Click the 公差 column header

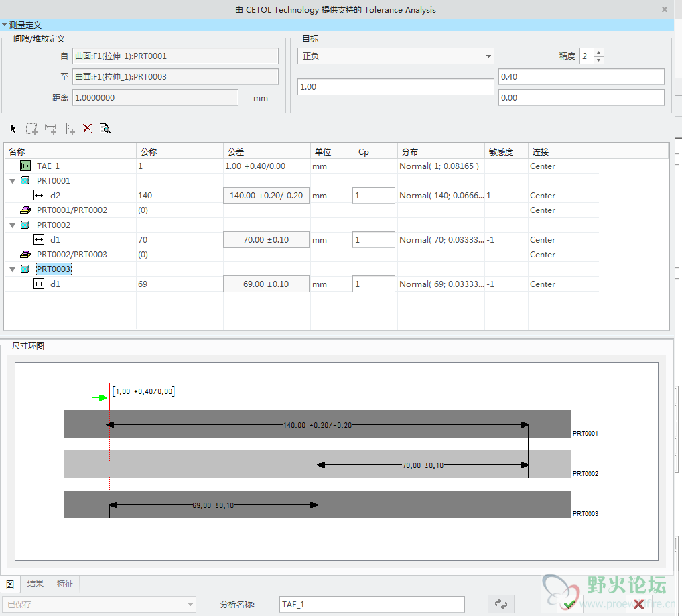pyautogui.click(x=267, y=151)
